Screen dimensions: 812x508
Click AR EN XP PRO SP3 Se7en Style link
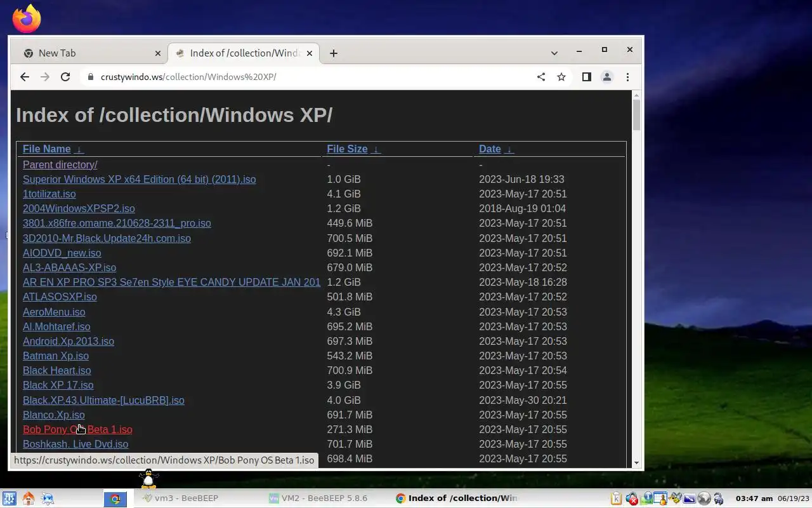click(171, 283)
